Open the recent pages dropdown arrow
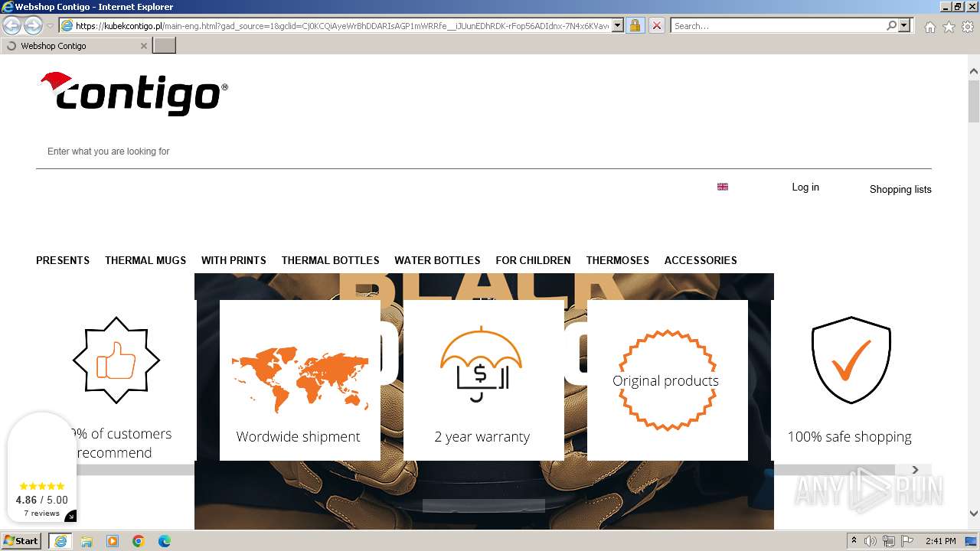 click(x=50, y=25)
